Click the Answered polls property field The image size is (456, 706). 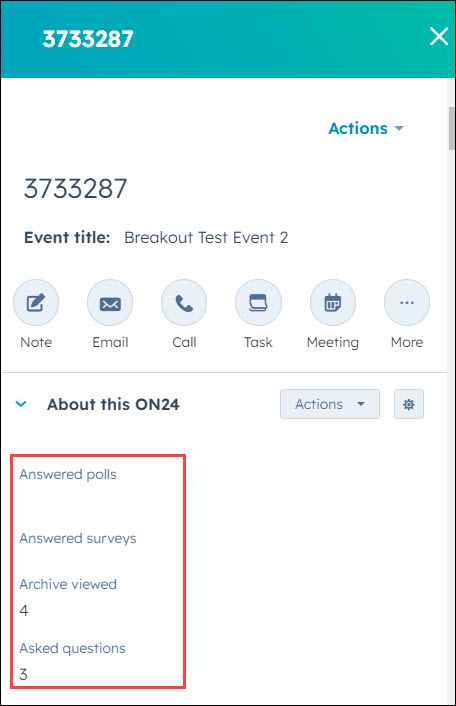pyautogui.click(x=97, y=487)
